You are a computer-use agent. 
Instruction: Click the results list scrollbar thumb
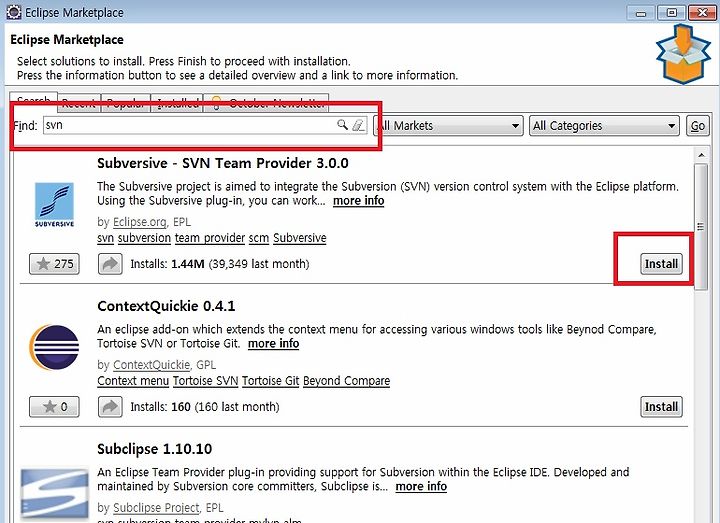701,227
